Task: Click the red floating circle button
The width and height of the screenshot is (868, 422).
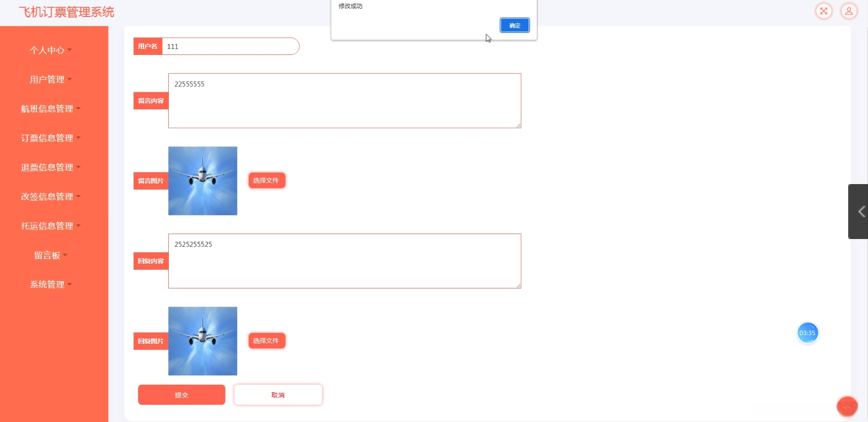Action: tap(847, 407)
